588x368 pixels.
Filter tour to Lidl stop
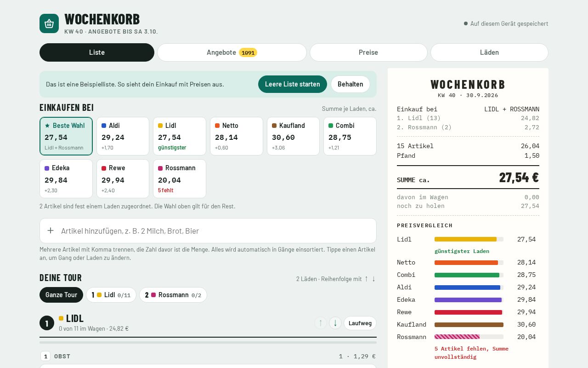click(111, 295)
